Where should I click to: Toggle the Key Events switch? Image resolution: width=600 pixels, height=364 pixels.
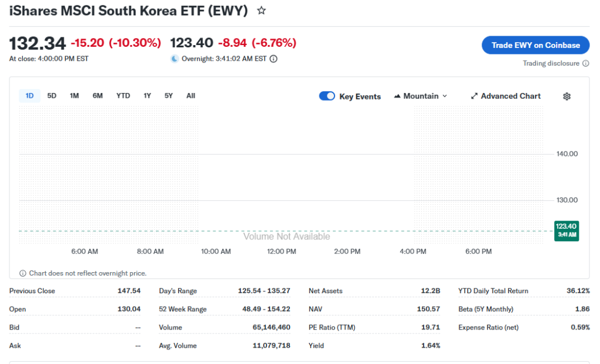(x=327, y=96)
